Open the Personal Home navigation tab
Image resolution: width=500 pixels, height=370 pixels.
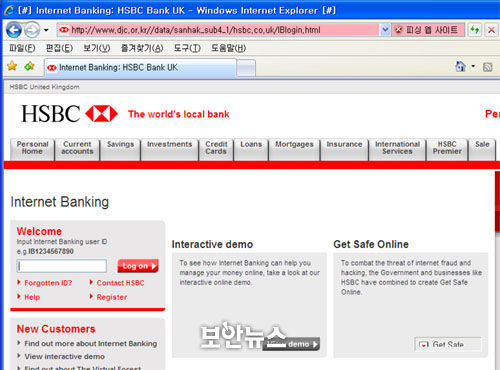32,148
